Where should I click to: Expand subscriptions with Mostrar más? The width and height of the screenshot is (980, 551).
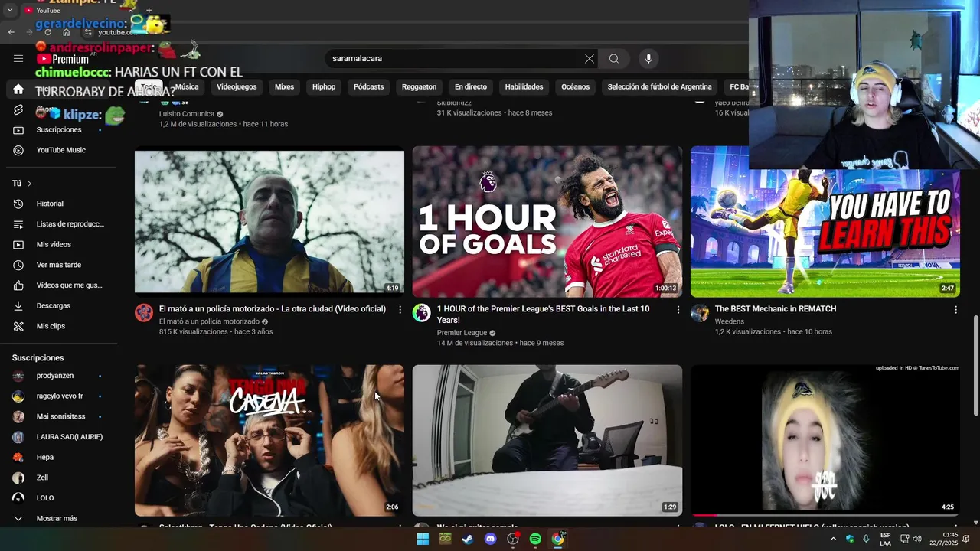point(57,518)
